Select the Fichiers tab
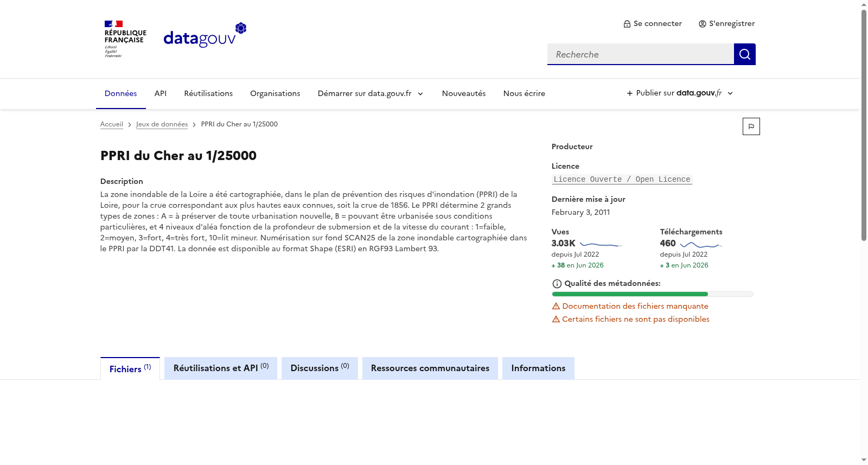This screenshot has width=868, height=465. (130, 368)
